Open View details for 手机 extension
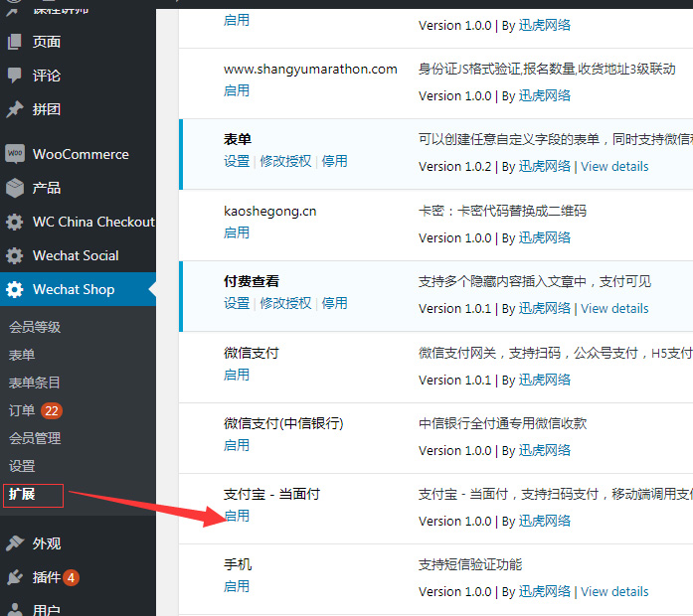 [614, 592]
